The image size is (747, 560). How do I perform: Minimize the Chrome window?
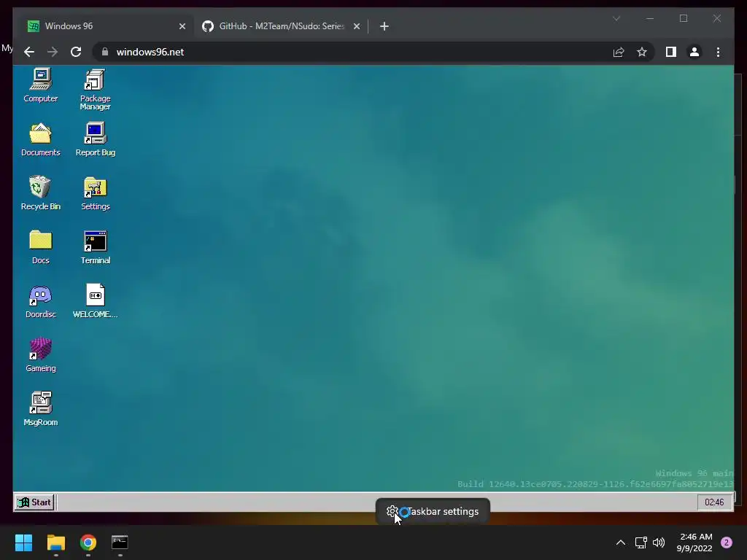click(x=650, y=18)
